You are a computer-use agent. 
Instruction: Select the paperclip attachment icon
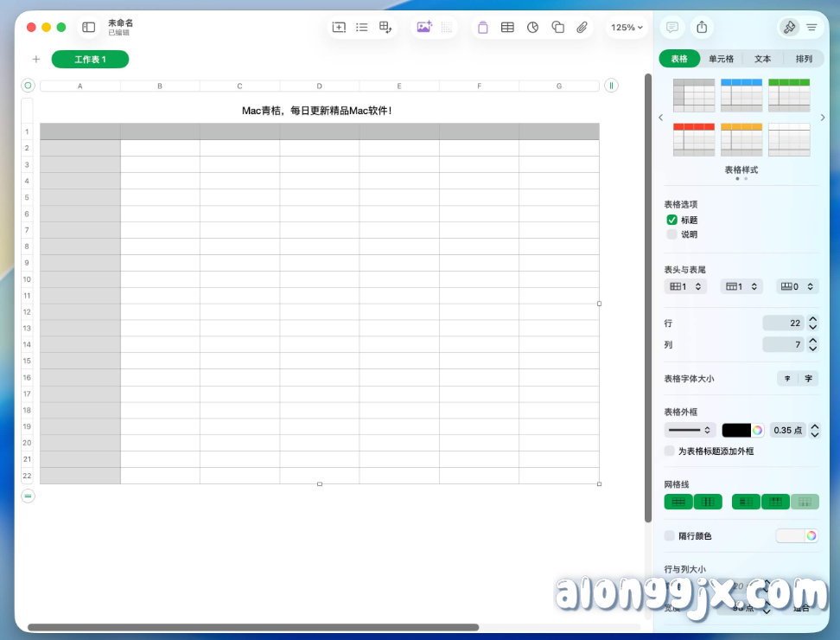(581, 27)
